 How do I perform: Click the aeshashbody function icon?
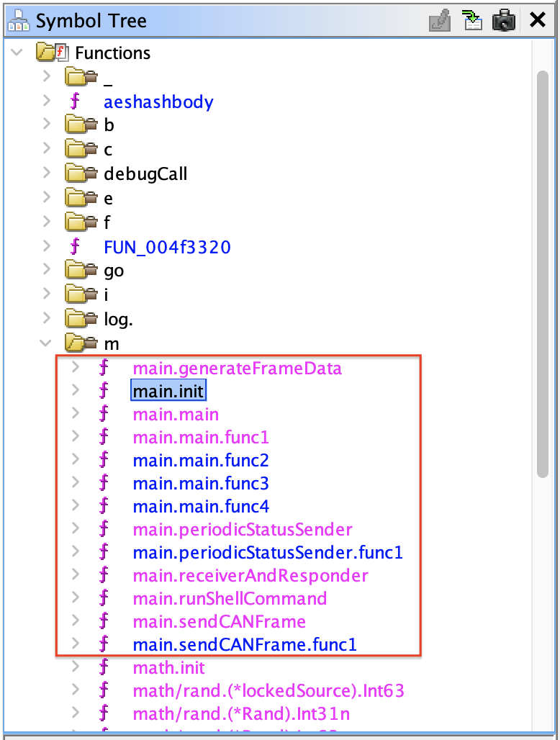(75, 101)
